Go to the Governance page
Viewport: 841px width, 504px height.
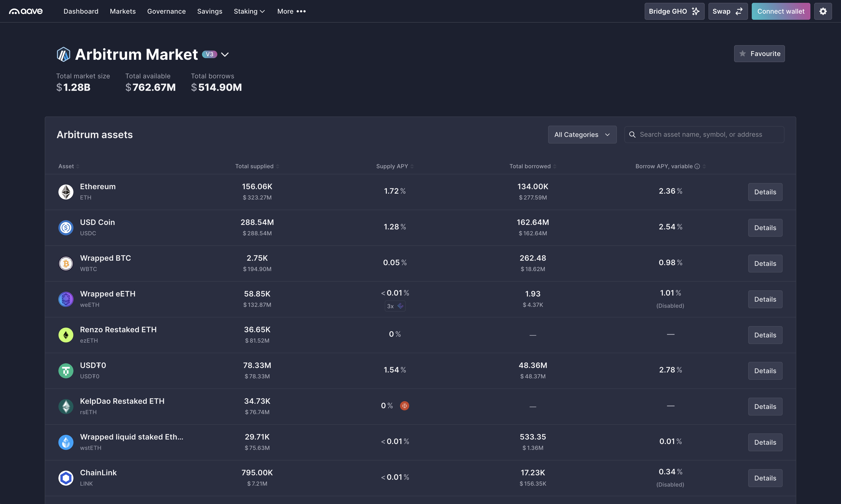click(x=166, y=11)
